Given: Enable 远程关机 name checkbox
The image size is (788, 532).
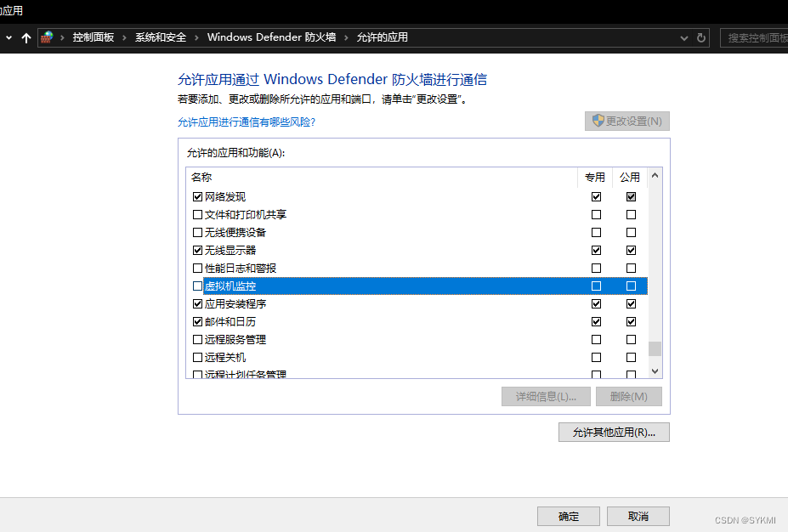Looking at the screenshot, I should [x=197, y=358].
